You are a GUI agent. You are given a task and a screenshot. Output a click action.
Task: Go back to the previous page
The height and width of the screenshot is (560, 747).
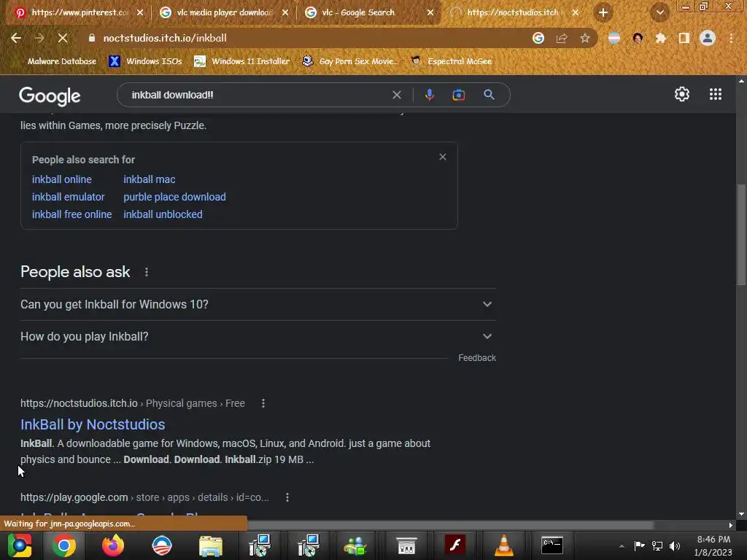[16, 38]
